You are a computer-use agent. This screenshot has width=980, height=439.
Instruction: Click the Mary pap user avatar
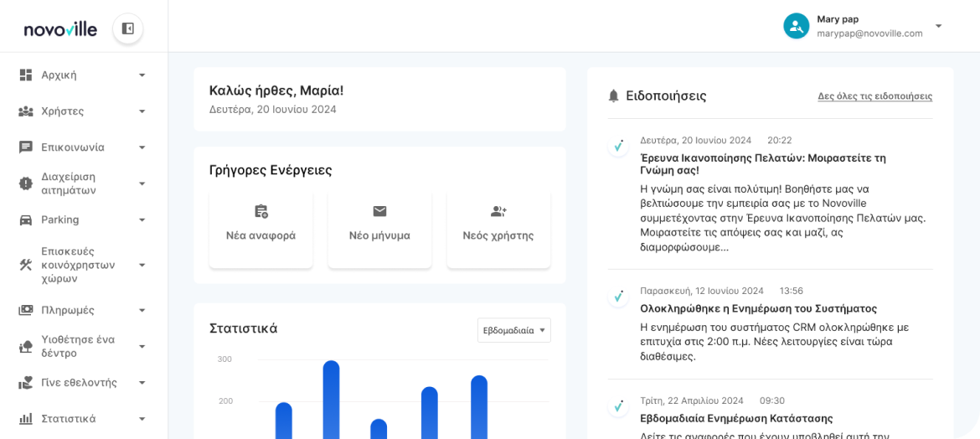[796, 26]
